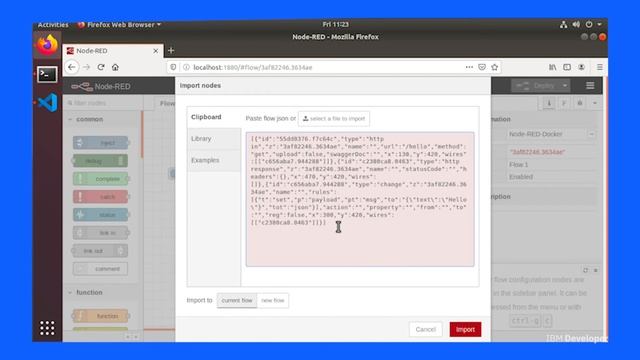The height and width of the screenshot is (360, 640).
Task: Open sidebar debug tab icon
Action: (x=580, y=103)
